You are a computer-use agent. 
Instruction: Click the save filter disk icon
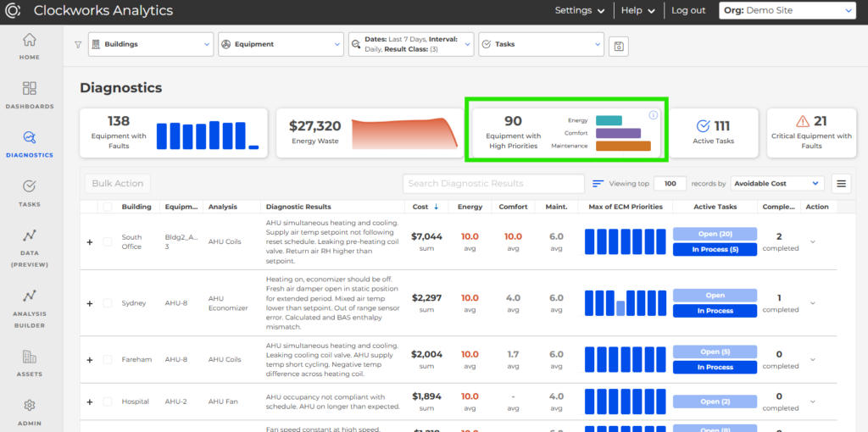coord(620,46)
